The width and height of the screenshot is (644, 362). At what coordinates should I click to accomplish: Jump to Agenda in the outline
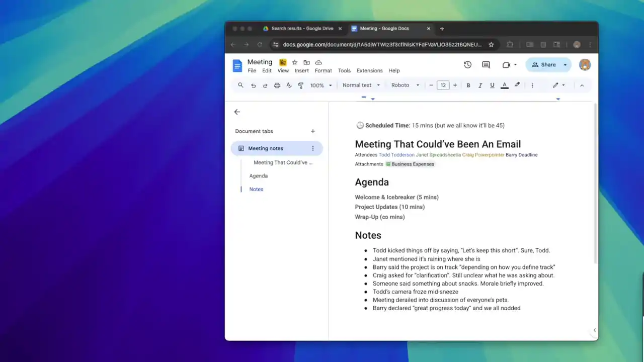[x=259, y=176]
